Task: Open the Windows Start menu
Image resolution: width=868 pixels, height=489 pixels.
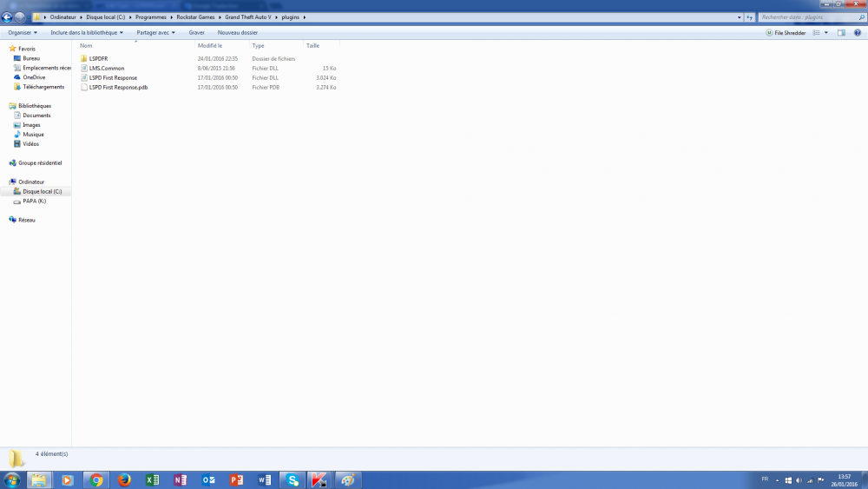Action: pyautogui.click(x=12, y=480)
